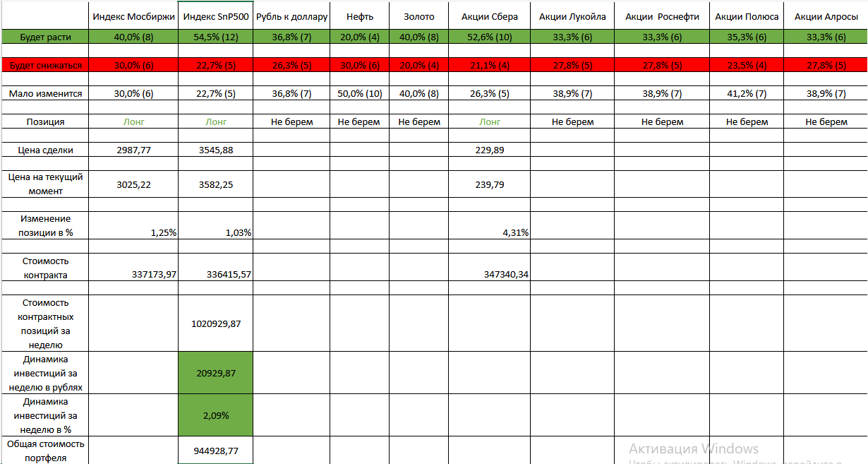Click the "Акции Алросы" column header

pos(826,16)
